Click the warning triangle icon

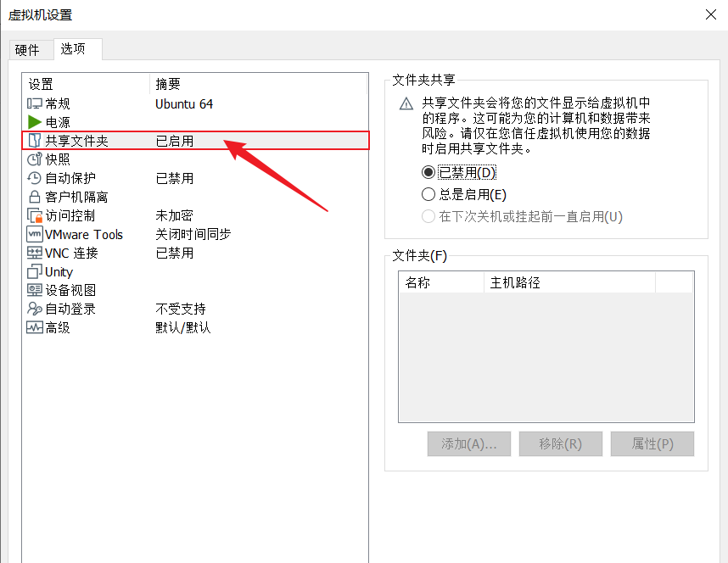(x=406, y=103)
